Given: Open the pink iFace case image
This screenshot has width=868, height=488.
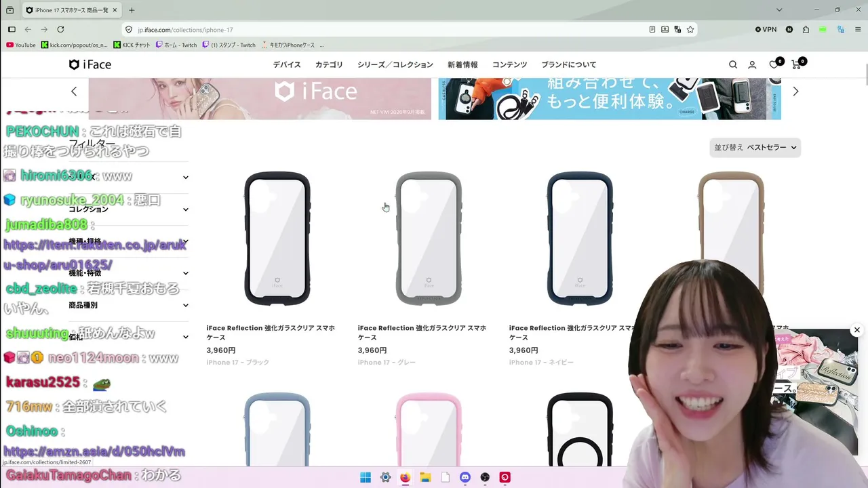Looking at the screenshot, I should (429, 429).
